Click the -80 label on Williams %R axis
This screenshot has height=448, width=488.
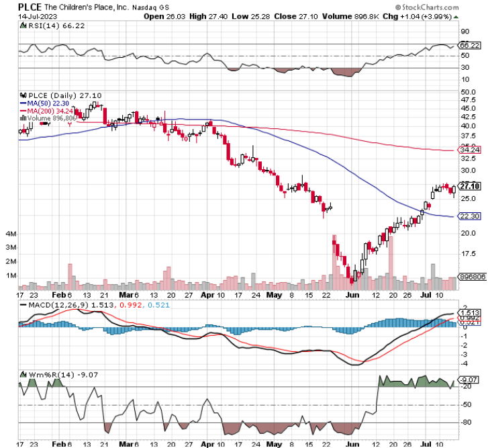[466, 422]
